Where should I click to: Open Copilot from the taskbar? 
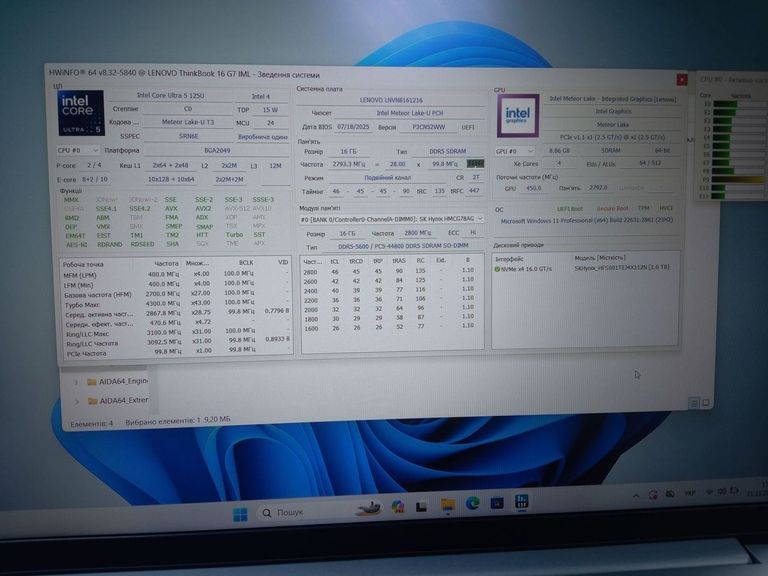(x=398, y=507)
